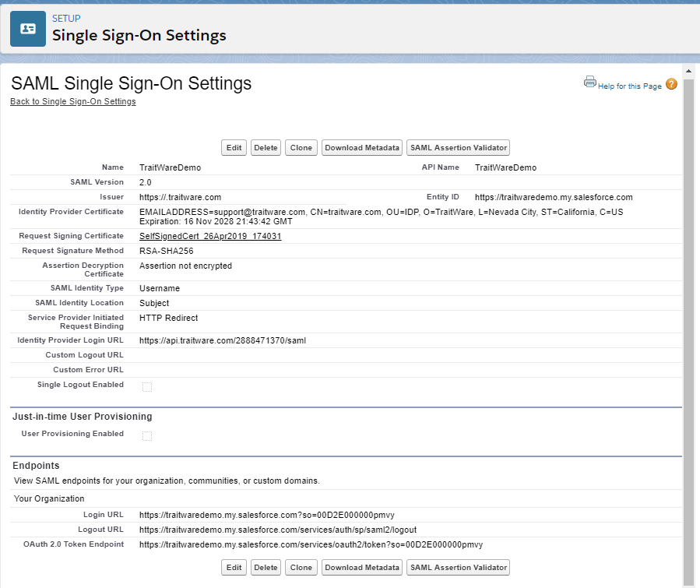Click the API Name value TraitWareDemo

pos(505,168)
